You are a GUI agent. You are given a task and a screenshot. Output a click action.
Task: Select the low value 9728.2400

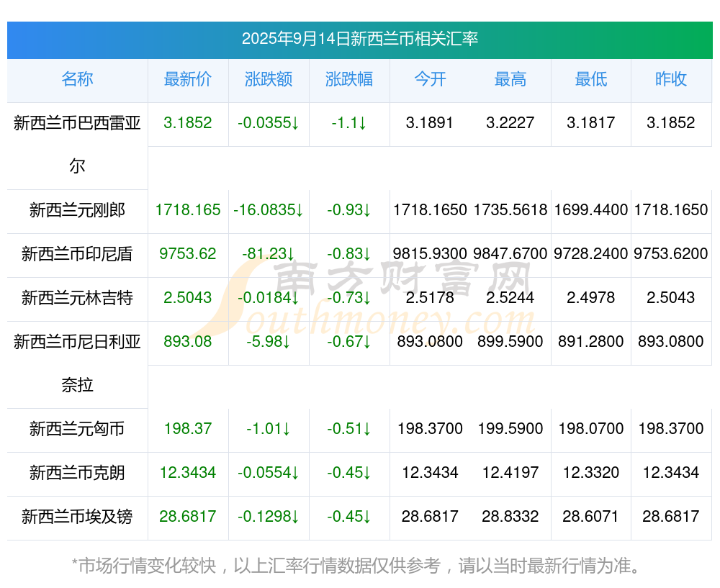(x=591, y=253)
